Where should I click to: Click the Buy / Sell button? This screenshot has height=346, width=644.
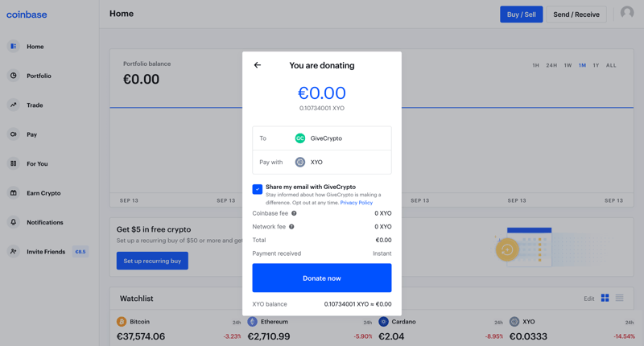[521, 14]
